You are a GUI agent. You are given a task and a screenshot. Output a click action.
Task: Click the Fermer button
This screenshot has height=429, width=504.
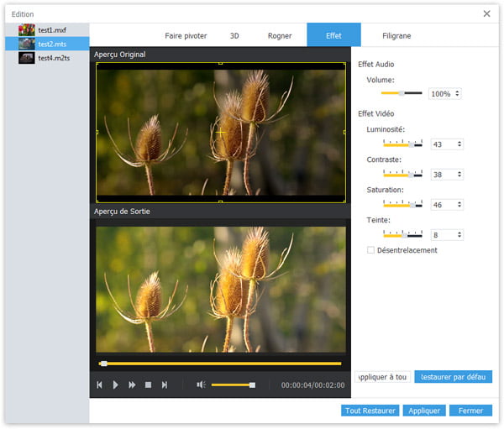470,411
